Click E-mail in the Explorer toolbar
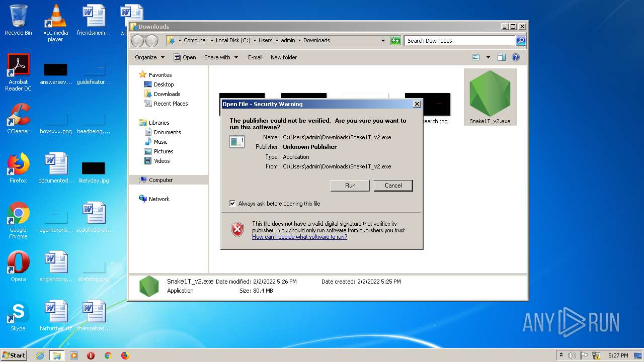The height and width of the screenshot is (362, 644). [255, 57]
